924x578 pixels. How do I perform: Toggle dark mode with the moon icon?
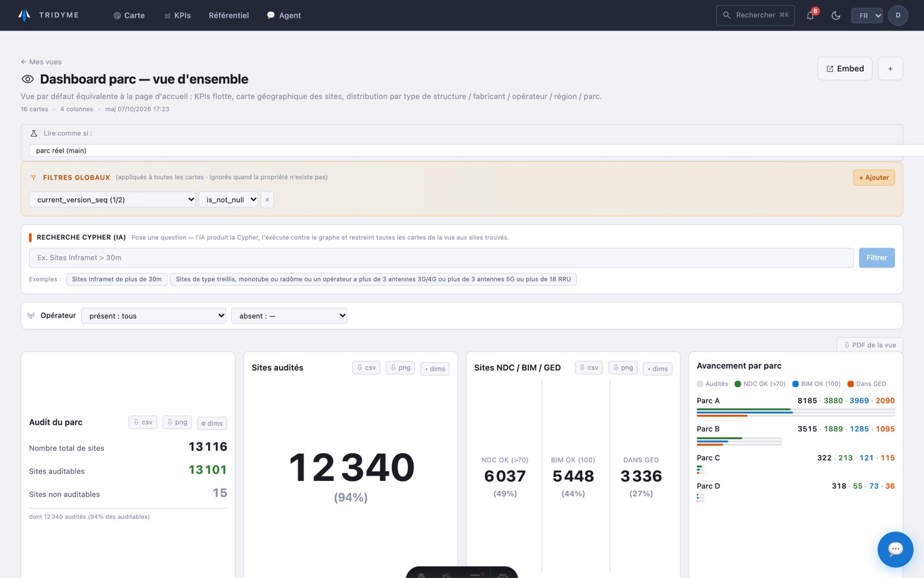pos(836,15)
